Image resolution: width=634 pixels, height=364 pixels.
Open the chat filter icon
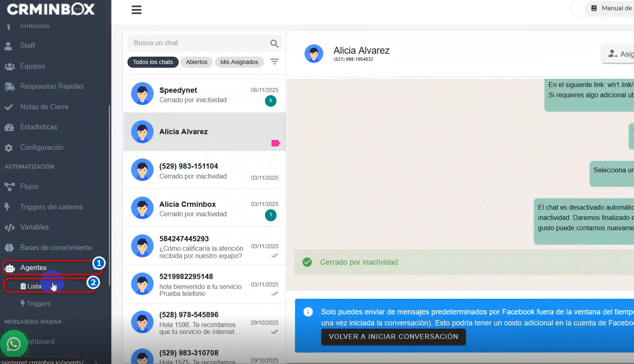coord(274,62)
